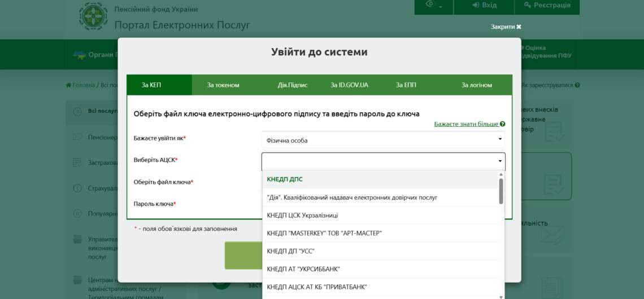Click the Страхувальник info sidebar icon
This screenshot has width=644, height=299.
[x=77, y=188]
